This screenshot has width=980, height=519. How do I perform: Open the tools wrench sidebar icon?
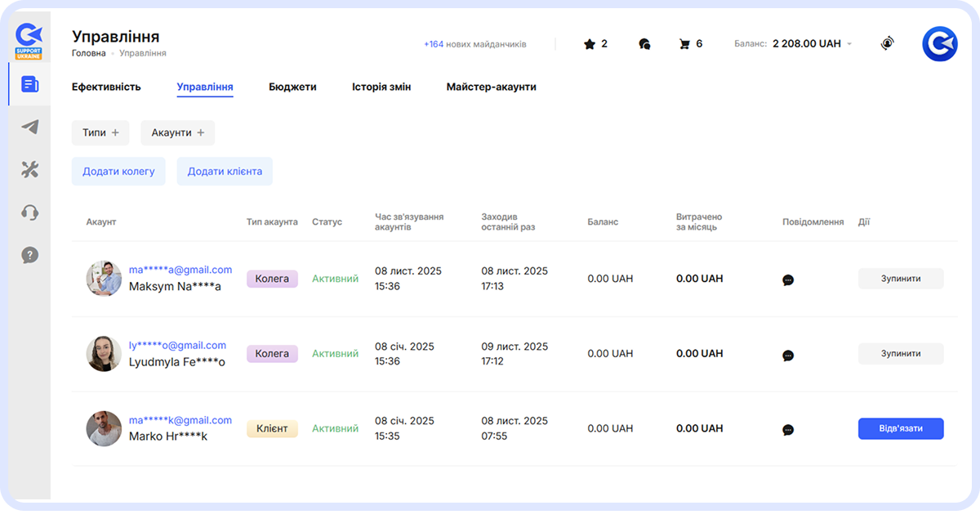[30, 169]
